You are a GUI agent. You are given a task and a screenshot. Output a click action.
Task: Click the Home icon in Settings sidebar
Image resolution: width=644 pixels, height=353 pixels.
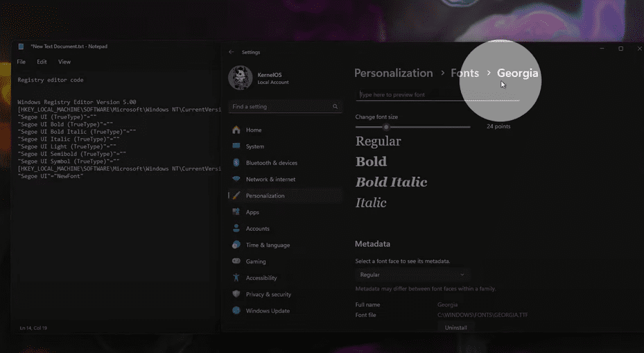236,130
